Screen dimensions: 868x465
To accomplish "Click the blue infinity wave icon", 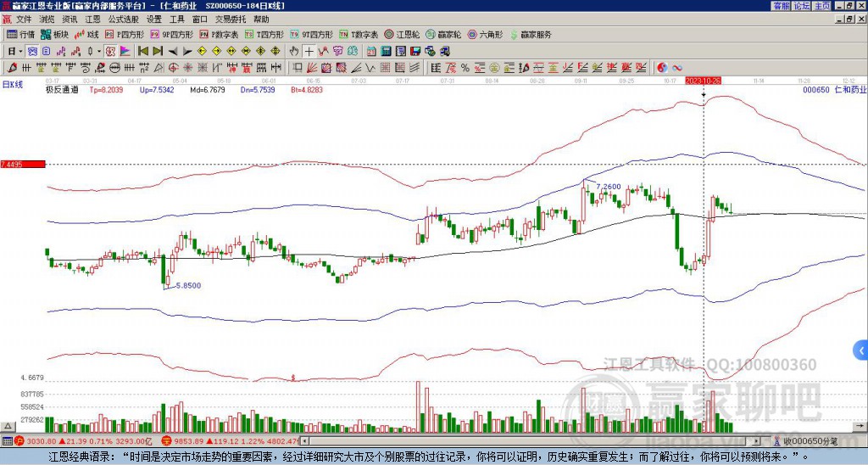I will pyautogui.click(x=677, y=68).
